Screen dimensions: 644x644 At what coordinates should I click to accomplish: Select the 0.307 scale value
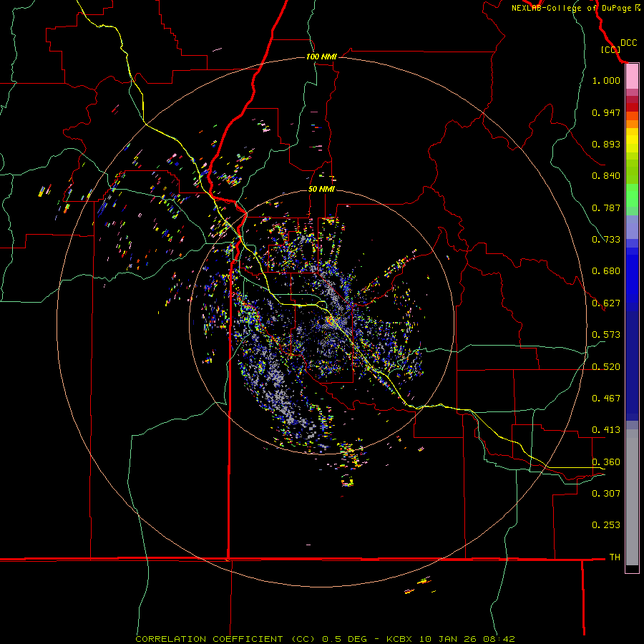[x=606, y=494]
